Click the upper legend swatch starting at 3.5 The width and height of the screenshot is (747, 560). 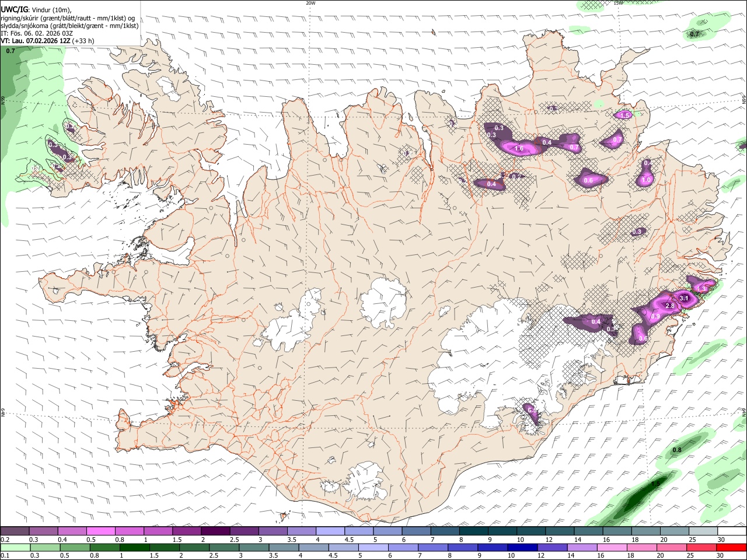[301, 531]
